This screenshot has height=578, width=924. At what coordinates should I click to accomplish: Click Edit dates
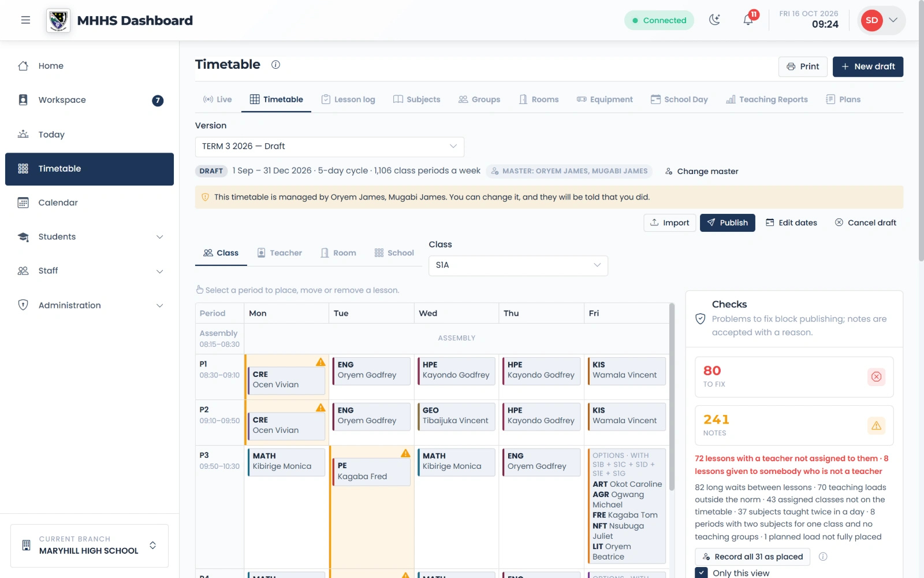coord(791,223)
